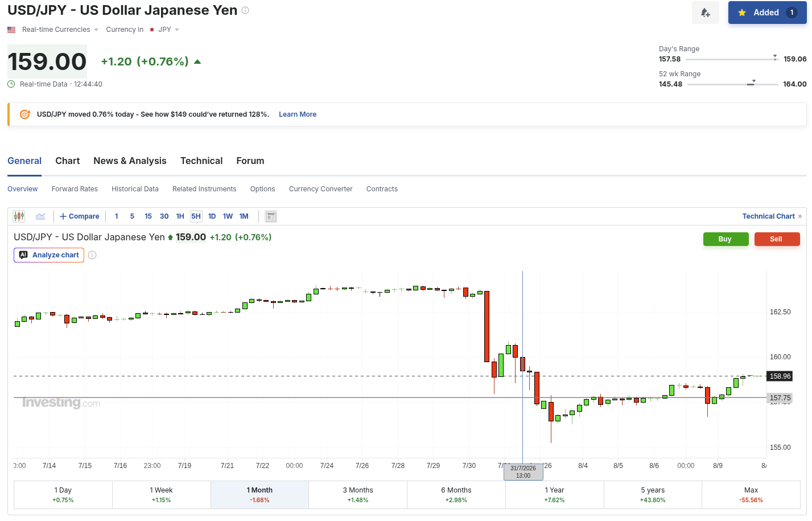
Task: Select the Overview sub-tab
Action: (x=23, y=189)
